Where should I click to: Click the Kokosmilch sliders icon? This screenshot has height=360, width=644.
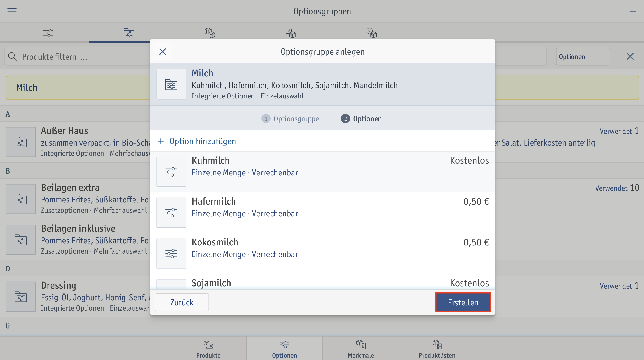point(171,253)
